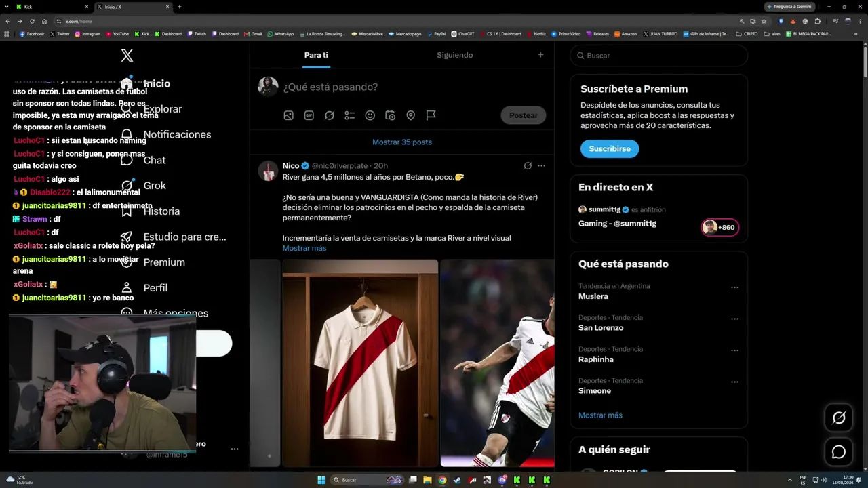
Task: Open the Facebook bookmark
Action: click(x=32, y=34)
